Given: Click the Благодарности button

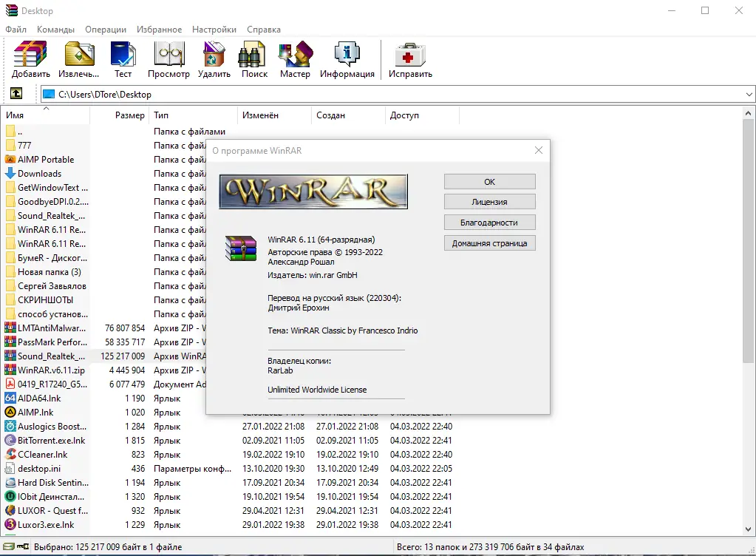Looking at the screenshot, I should 489,223.
